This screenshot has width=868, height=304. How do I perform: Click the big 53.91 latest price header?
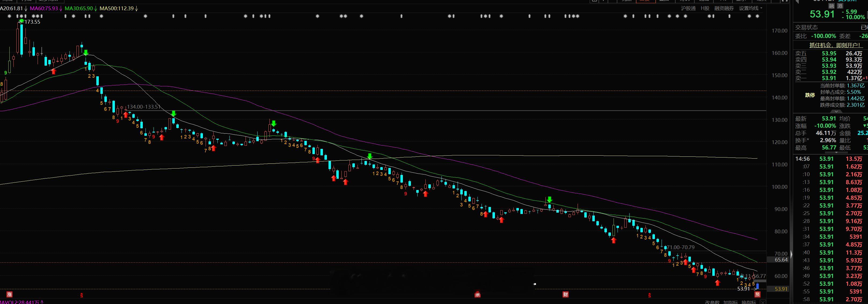pos(822,14)
